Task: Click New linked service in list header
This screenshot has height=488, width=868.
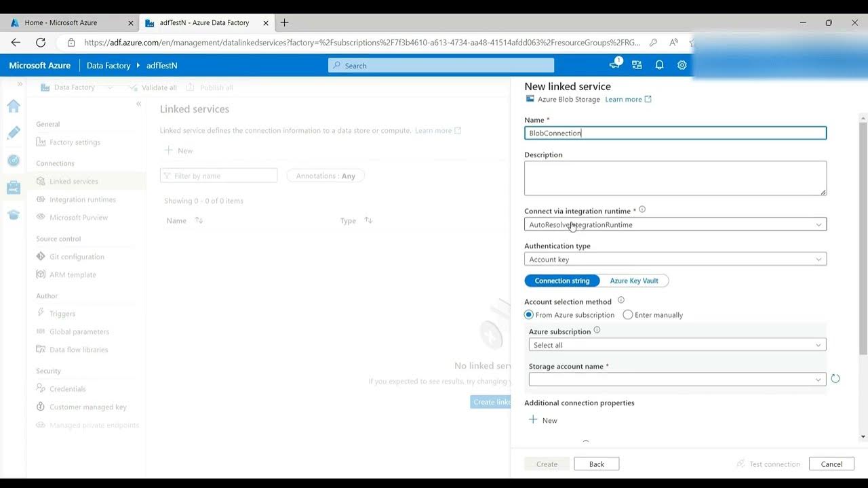Action: point(179,150)
